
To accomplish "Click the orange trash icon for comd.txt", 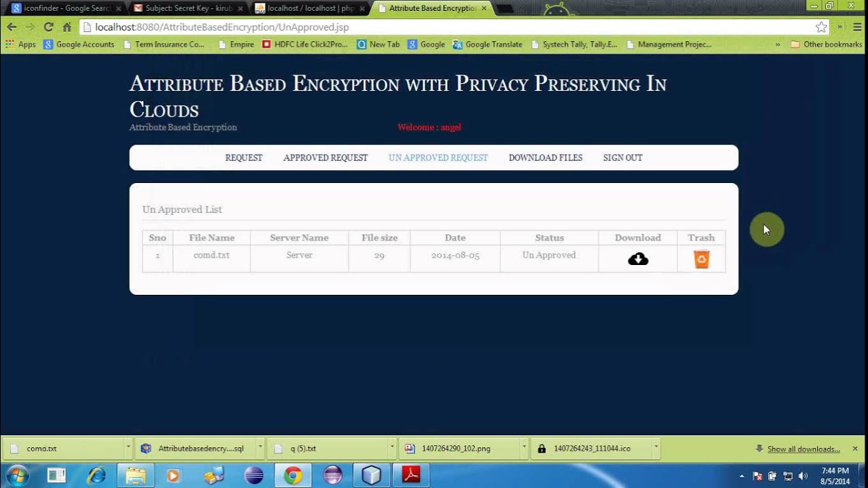I will pos(701,259).
